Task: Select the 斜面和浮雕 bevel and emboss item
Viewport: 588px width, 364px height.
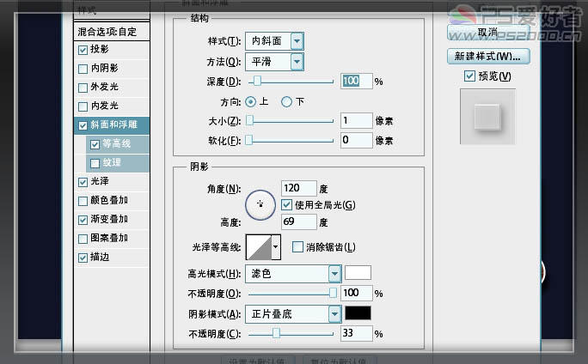Action: (x=112, y=125)
